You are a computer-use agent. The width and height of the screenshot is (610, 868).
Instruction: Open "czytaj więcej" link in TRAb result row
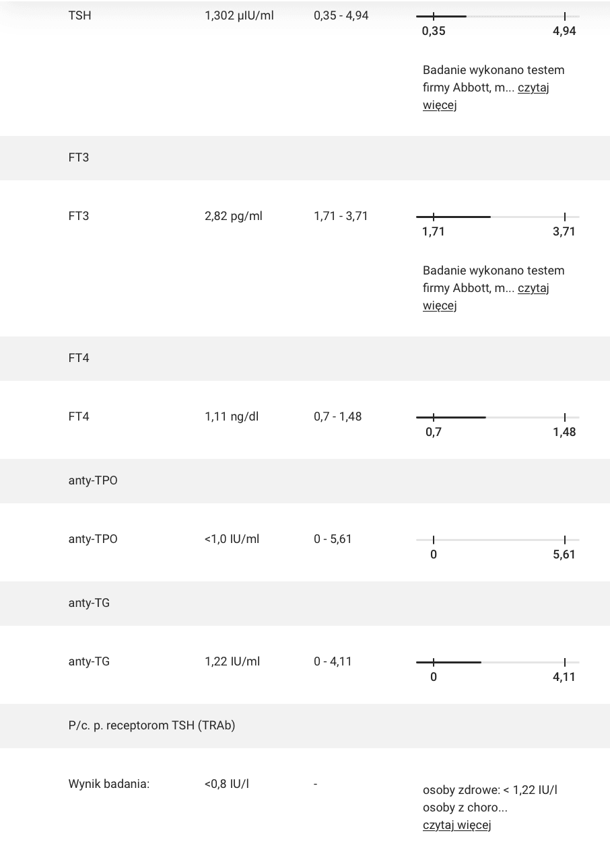[457, 825]
